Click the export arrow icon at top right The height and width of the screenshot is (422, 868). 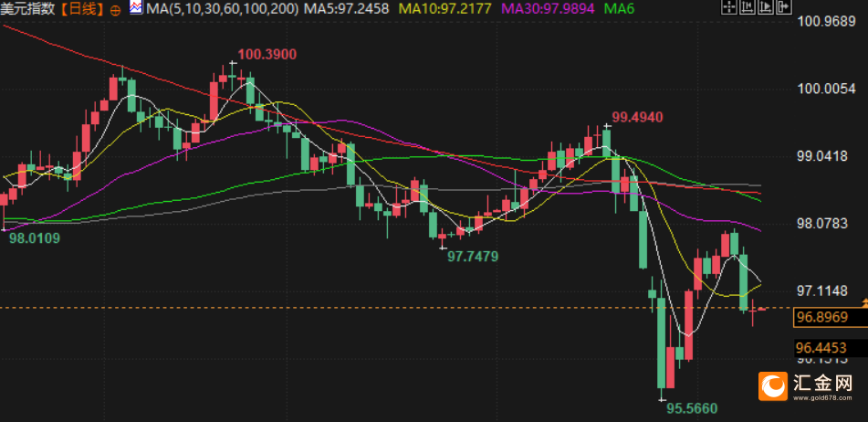[784, 6]
